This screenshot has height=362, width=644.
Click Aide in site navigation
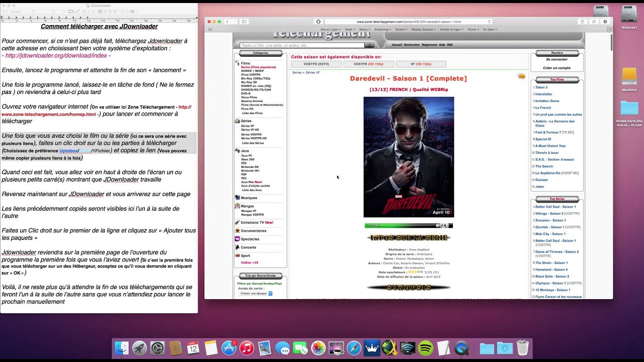coord(442,45)
